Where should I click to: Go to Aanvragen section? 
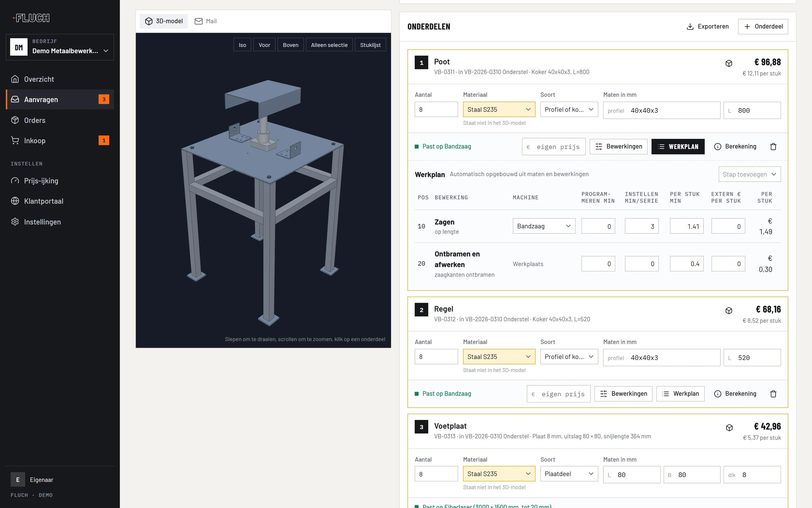click(x=60, y=99)
